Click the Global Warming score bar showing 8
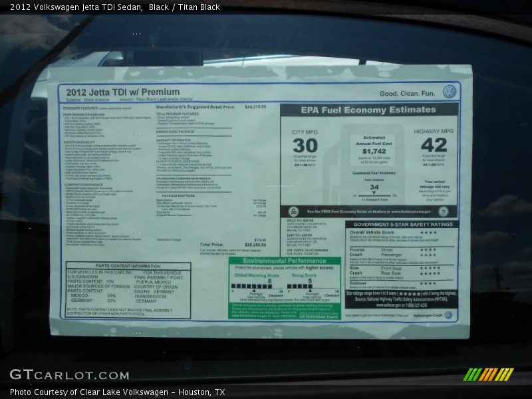Screen dimensions: 532x399 coord(251,286)
